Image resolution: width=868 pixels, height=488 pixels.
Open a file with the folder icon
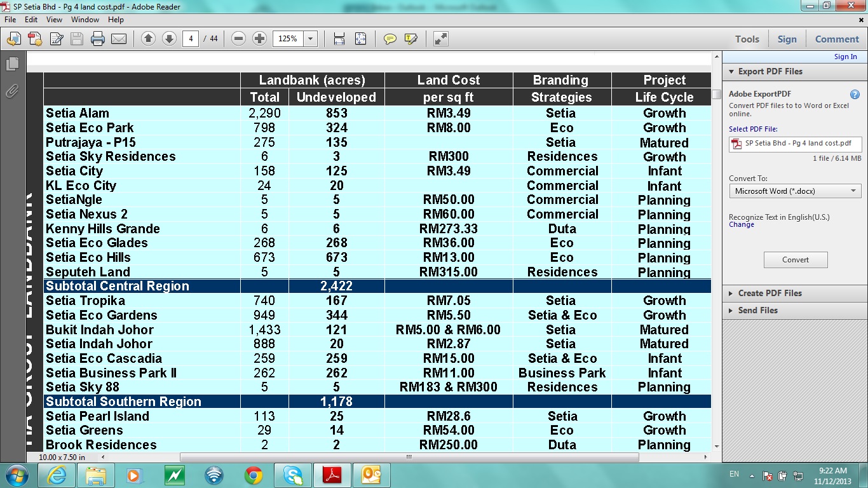pyautogui.click(x=13, y=39)
